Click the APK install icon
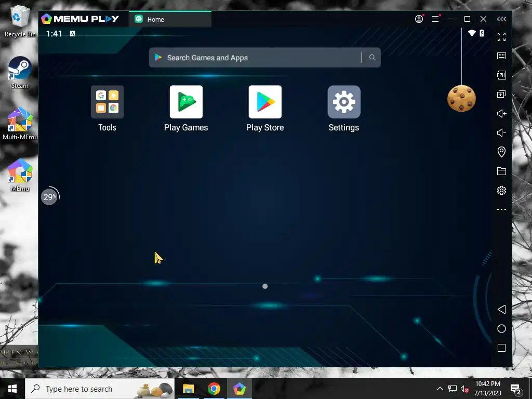The height and width of the screenshot is (399, 532). click(x=501, y=75)
